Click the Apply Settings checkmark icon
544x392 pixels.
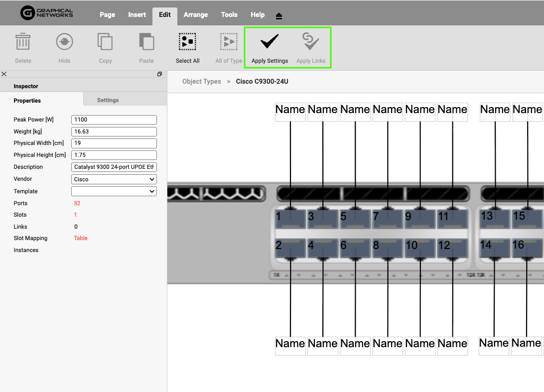click(270, 42)
